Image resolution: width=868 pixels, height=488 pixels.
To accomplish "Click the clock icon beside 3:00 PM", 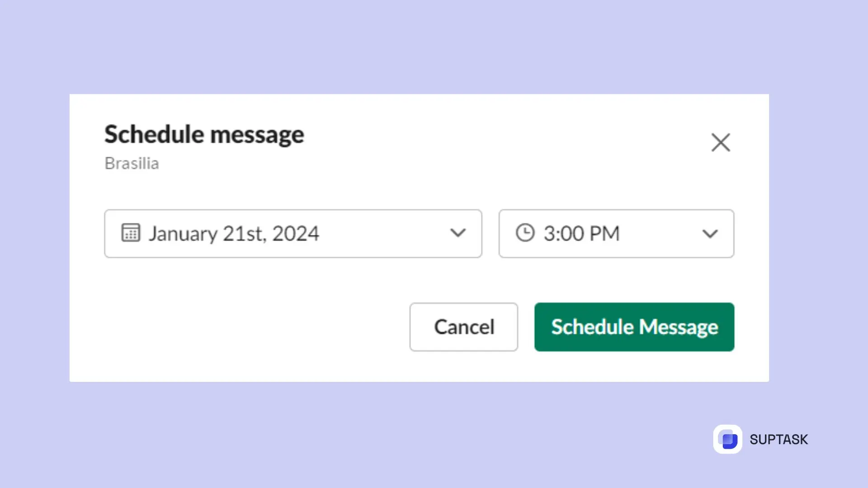I will pyautogui.click(x=525, y=233).
